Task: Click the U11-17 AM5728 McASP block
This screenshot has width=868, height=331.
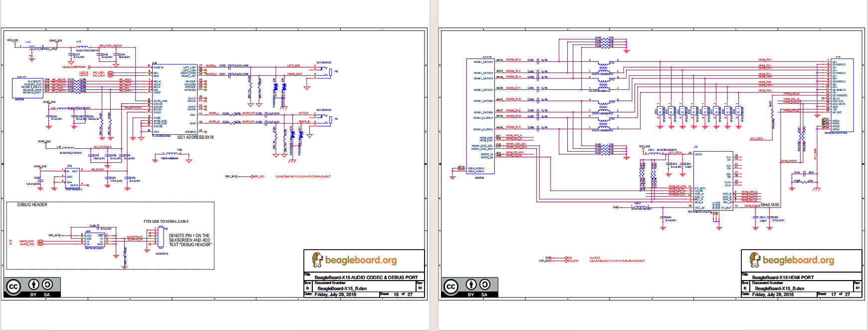Action: pyautogui.click(x=27, y=88)
